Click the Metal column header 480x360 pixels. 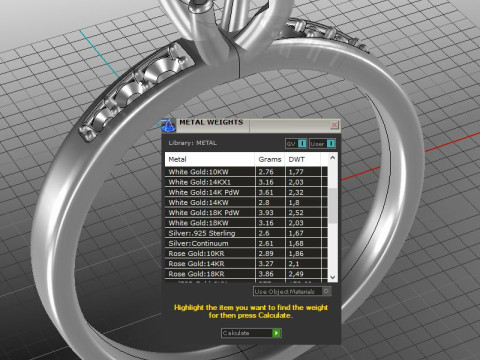point(210,159)
